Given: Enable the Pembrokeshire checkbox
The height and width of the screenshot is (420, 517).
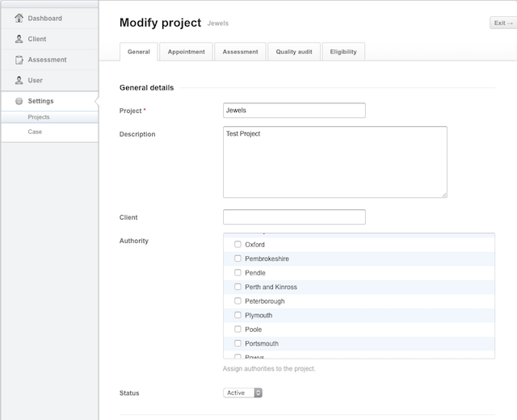Looking at the screenshot, I should [237, 258].
